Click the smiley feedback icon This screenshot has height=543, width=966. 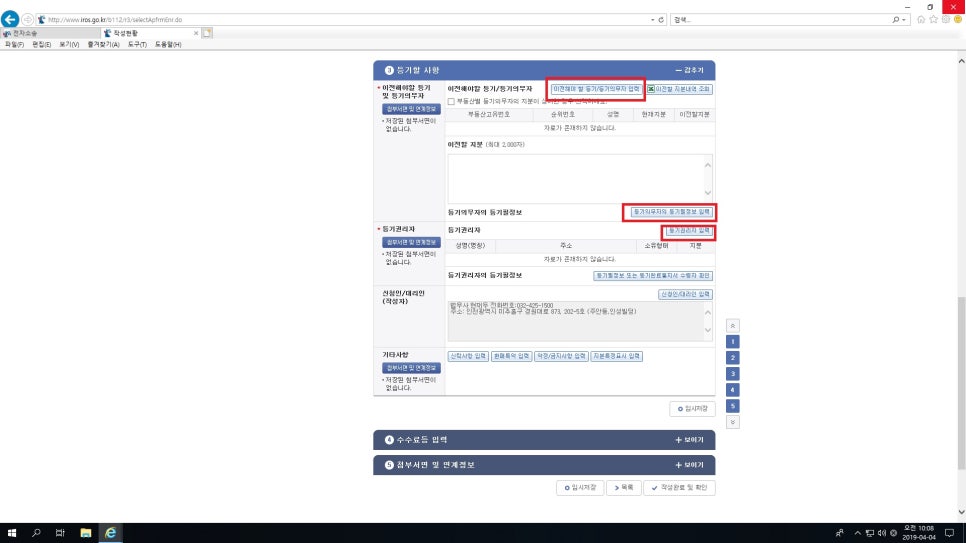(x=958, y=20)
